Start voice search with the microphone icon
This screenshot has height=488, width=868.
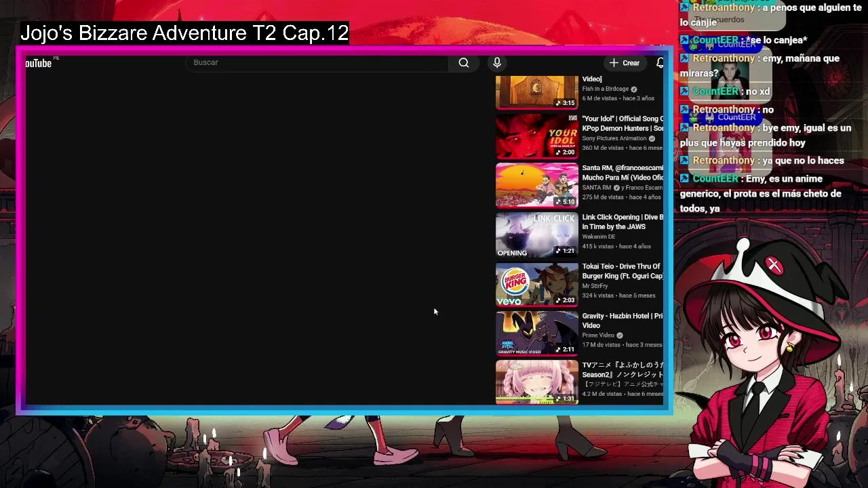click(497, 62)
